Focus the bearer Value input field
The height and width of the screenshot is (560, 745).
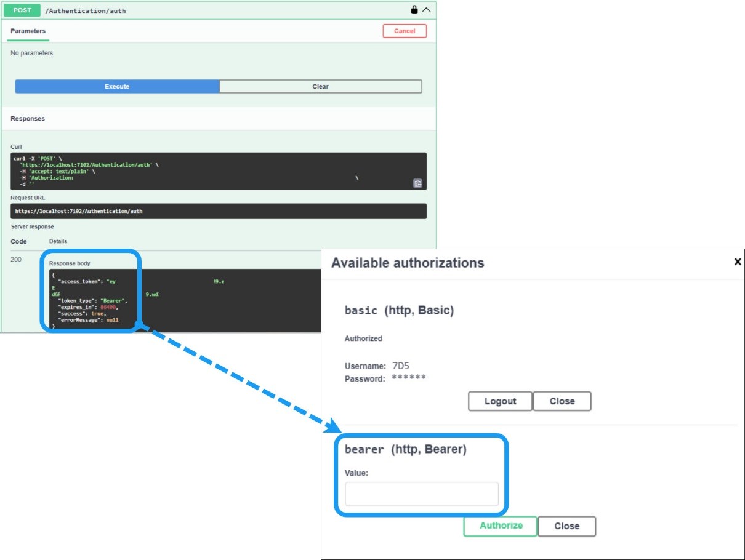pyautogui.click(x=422, y=494)
